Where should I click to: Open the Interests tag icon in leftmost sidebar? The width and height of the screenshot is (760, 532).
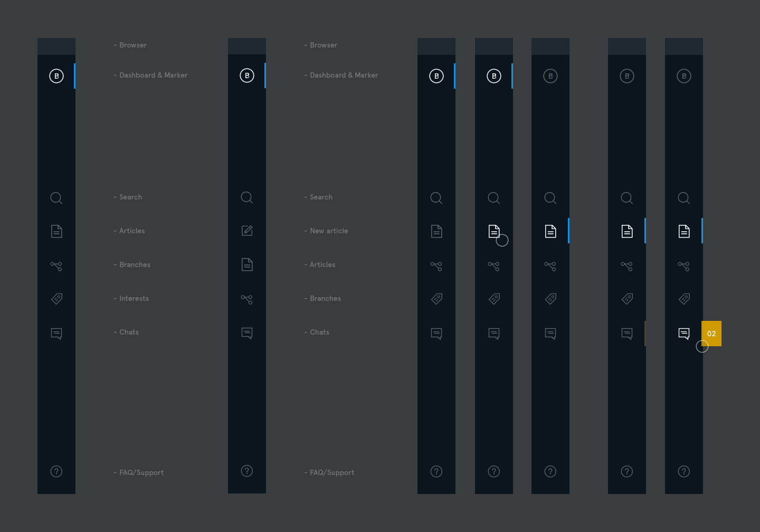(56, 299)
